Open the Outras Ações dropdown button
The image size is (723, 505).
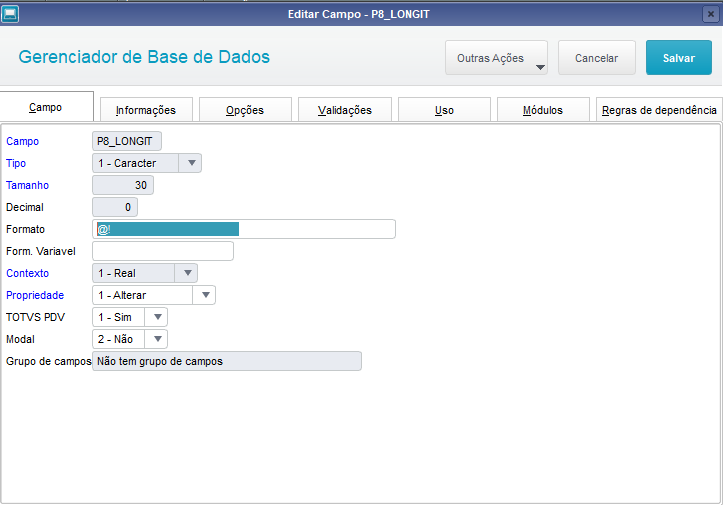tap(496, 58)
